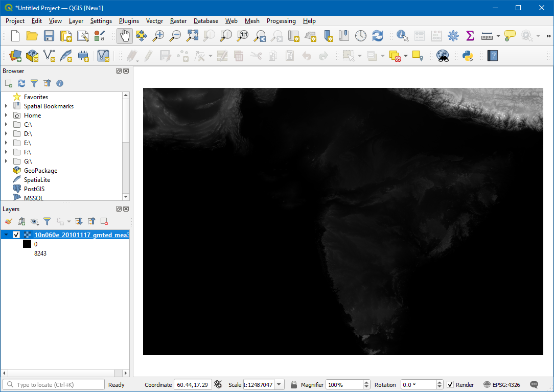Open the Processing Toolbox gear icon
This screenshot has width=554, height=392.
pos(453,36)
